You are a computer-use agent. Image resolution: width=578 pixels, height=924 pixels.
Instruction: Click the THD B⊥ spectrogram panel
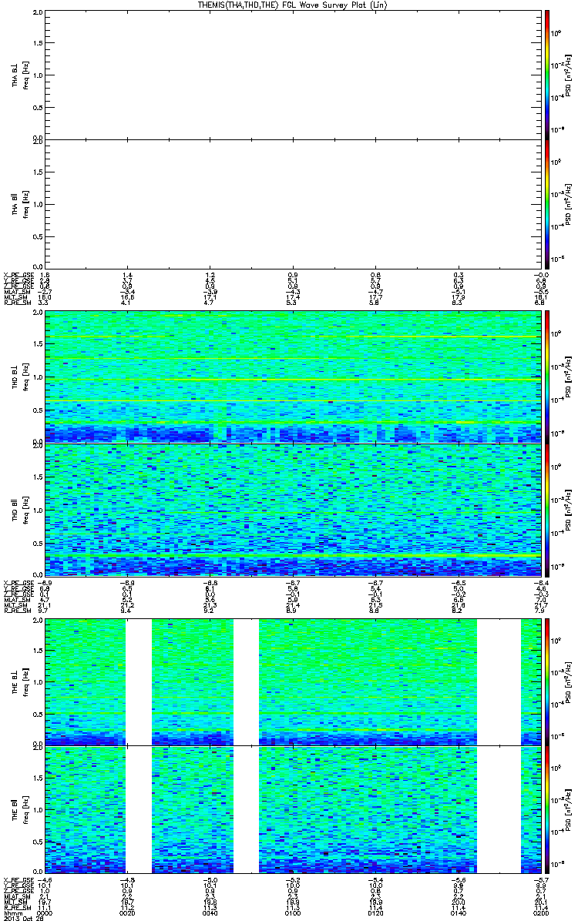292,377
